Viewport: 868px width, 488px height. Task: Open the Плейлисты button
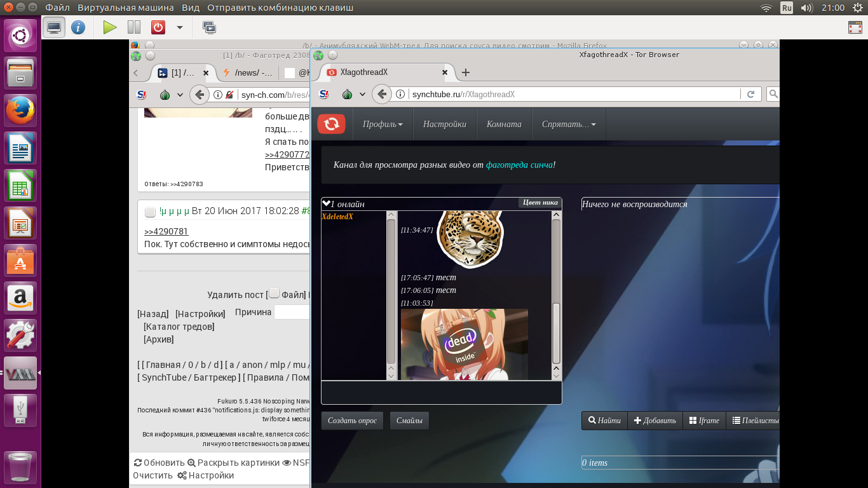pyautogui.click(x=754, y=421)
